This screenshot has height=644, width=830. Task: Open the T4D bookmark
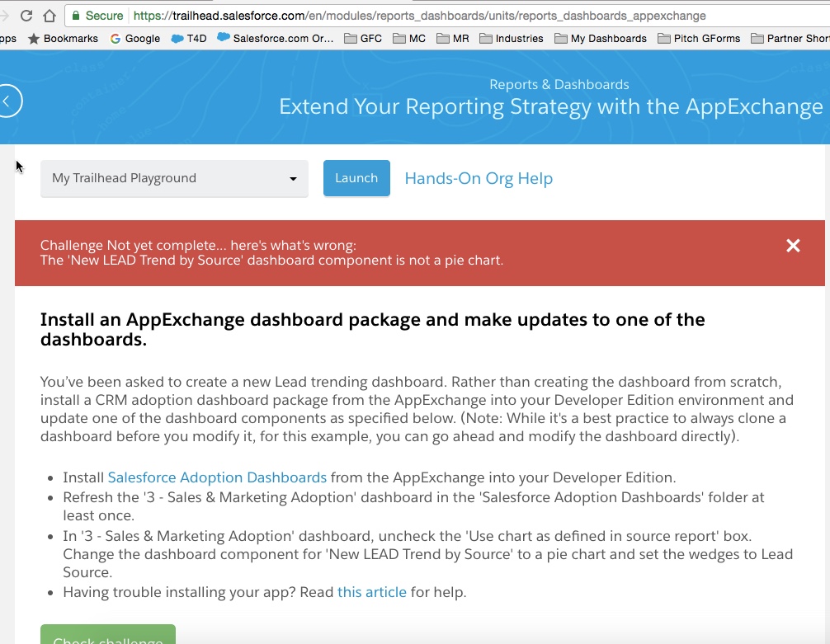click(x=189, y=38)
